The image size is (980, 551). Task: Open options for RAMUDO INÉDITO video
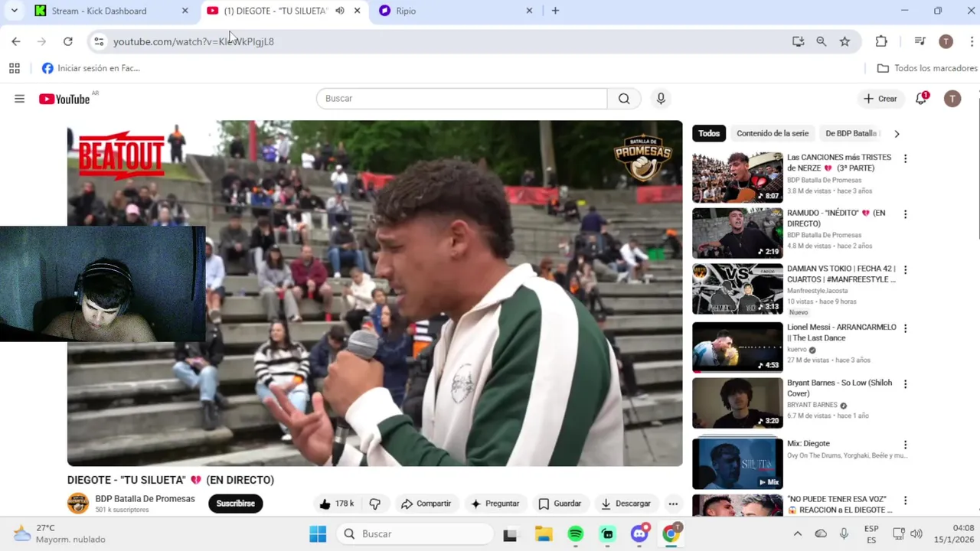[x=905, y=214]
